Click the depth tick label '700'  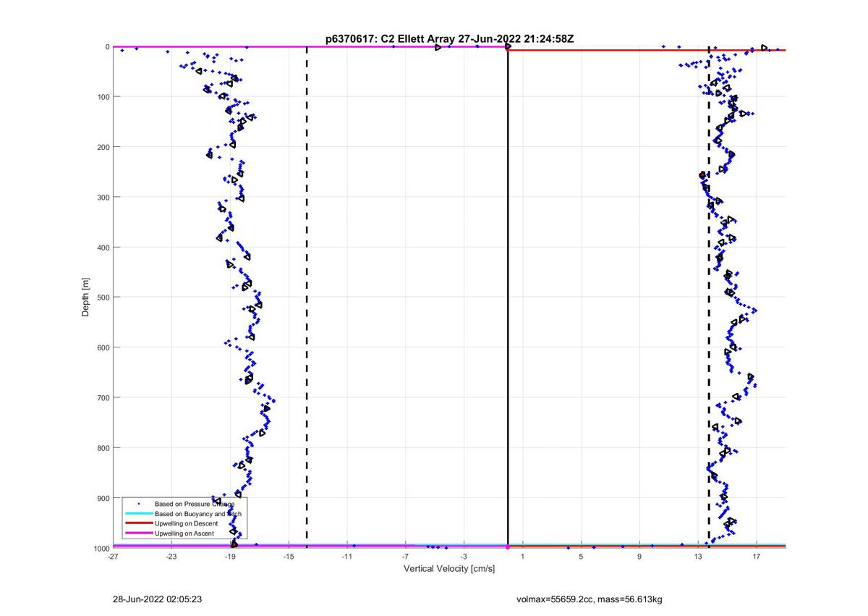coord(102,397)
